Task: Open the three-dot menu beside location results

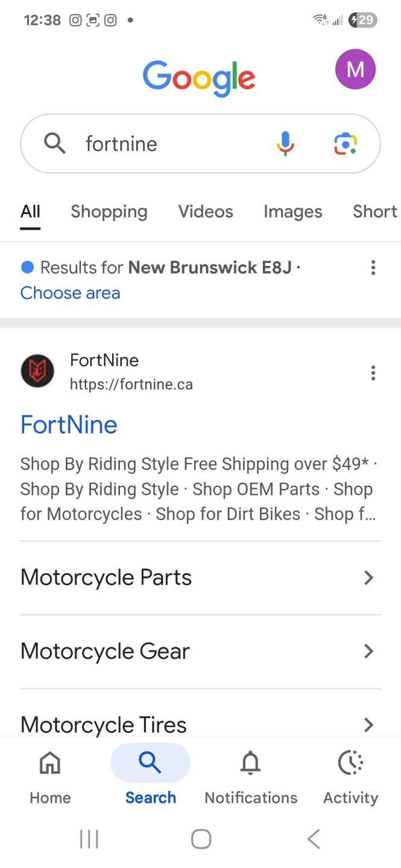Action: point(373,268)
